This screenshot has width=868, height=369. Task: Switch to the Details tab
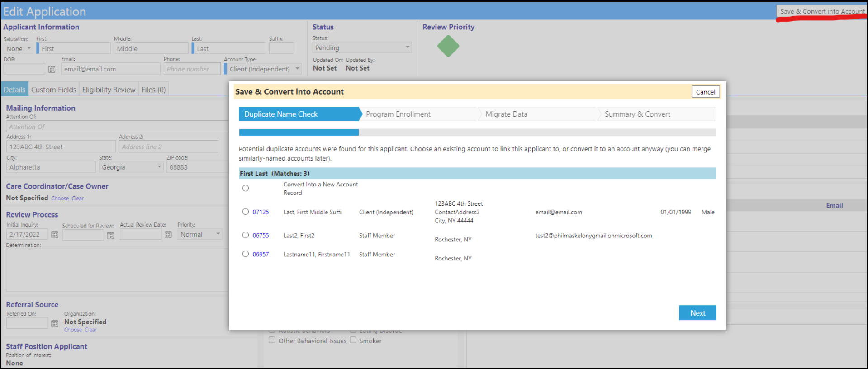(14, 90)
